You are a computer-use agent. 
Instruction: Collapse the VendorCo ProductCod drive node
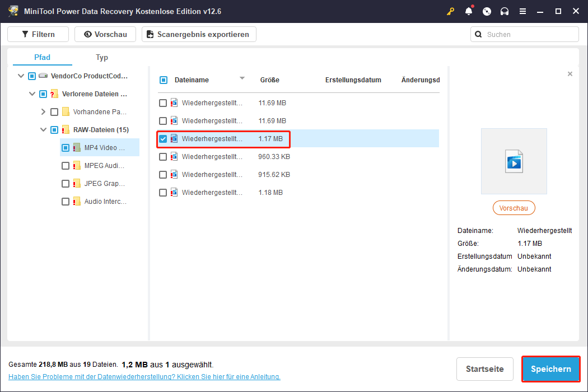(21, 76)
